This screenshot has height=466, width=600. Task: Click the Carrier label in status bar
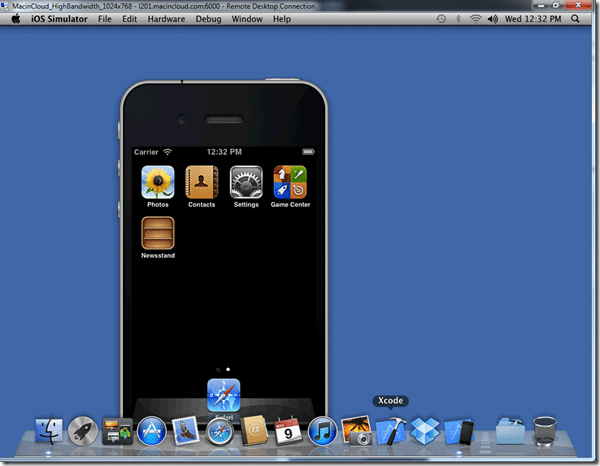click(146, 152)
